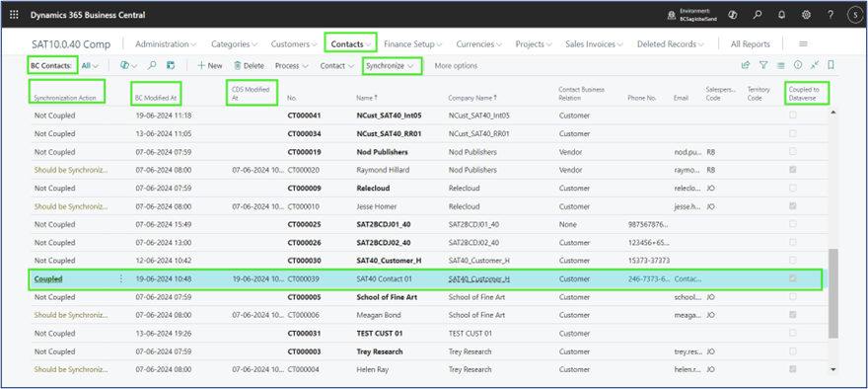Click Delete on the action bar
The image size is (868, 389).
tap(249, 65)
